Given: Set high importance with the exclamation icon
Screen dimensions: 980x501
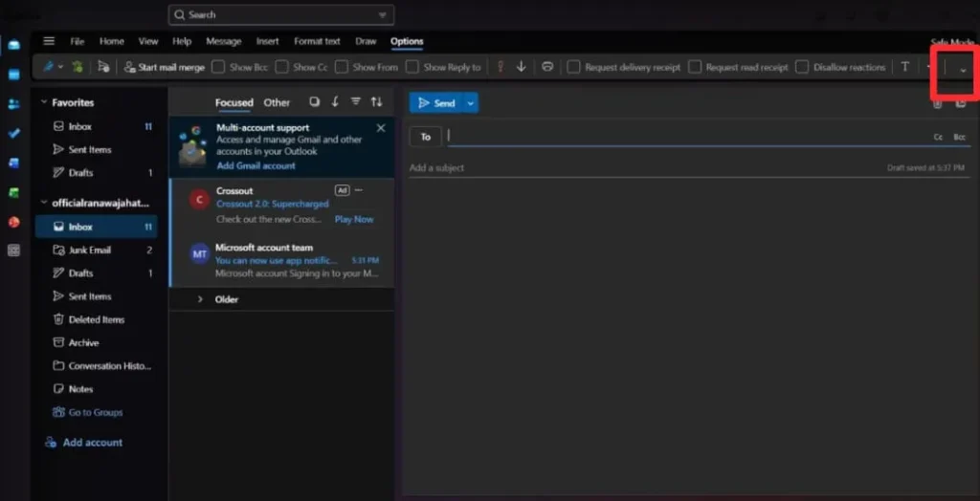Looking at the screenshot, I should (x=500, y=67).
